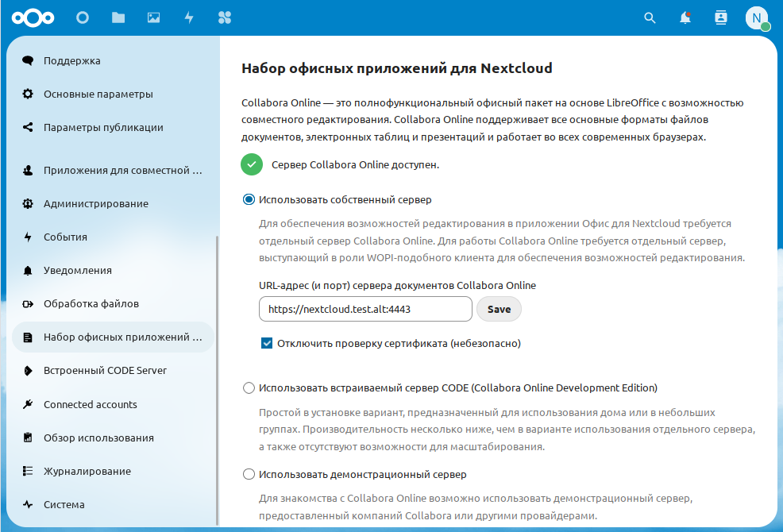Open the Photos app icon
Image resolution: width=783 pixels, height=532 pixels.
[x=154, y=18]
